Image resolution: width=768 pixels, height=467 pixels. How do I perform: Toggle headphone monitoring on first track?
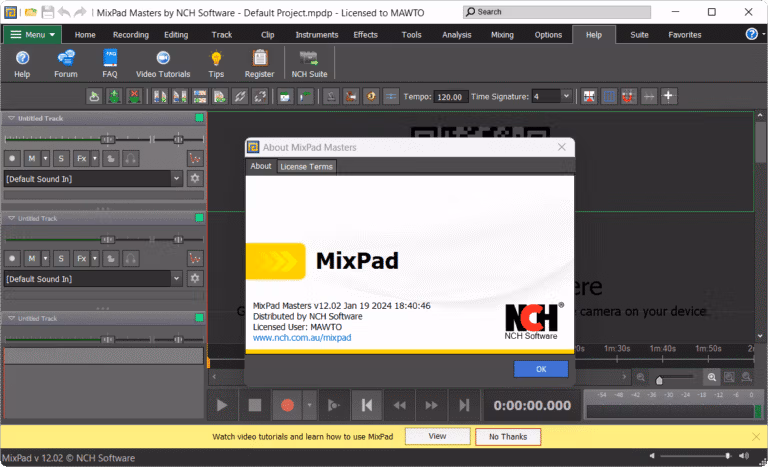pyautogui.click(x=131, y=158)
